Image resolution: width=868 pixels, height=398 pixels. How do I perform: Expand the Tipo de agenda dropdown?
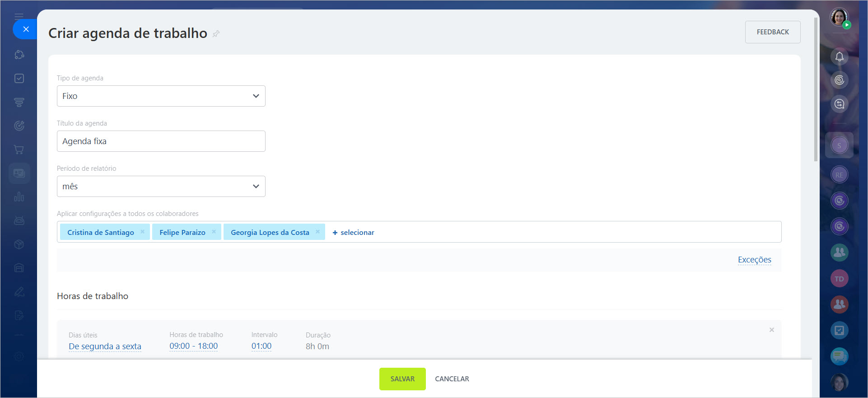click(161, 96)
